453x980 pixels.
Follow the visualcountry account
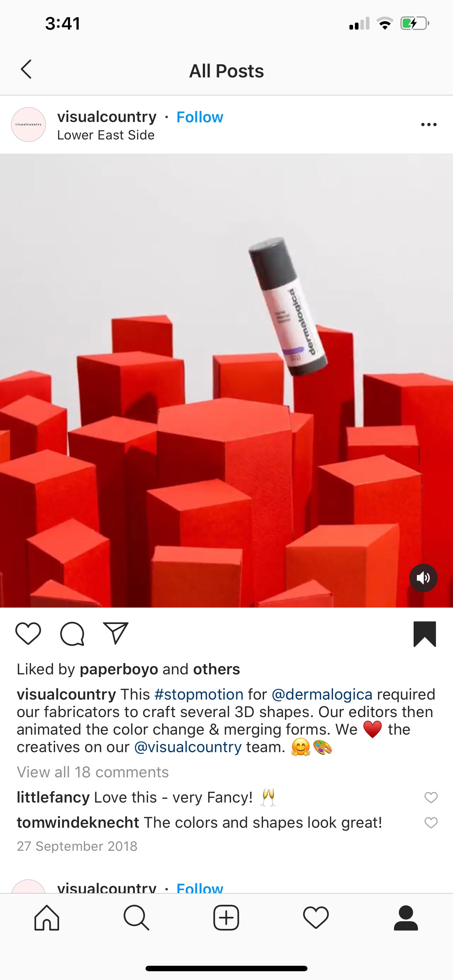coord(200,117)
